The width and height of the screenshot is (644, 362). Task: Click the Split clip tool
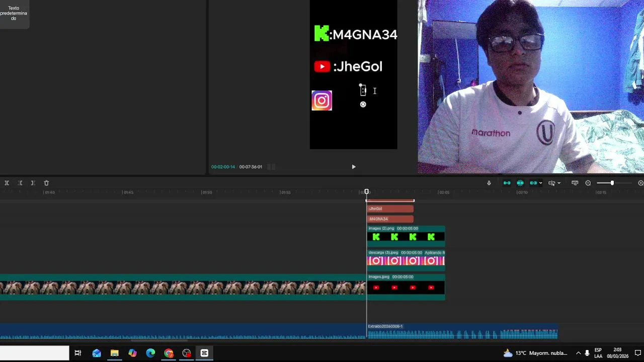pos(7,183)
